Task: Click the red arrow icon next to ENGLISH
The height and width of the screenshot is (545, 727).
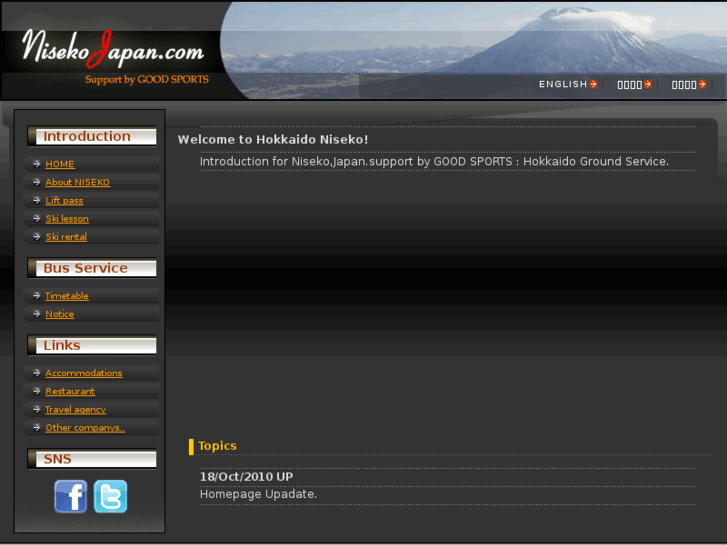Action: [x=593, y=84]
